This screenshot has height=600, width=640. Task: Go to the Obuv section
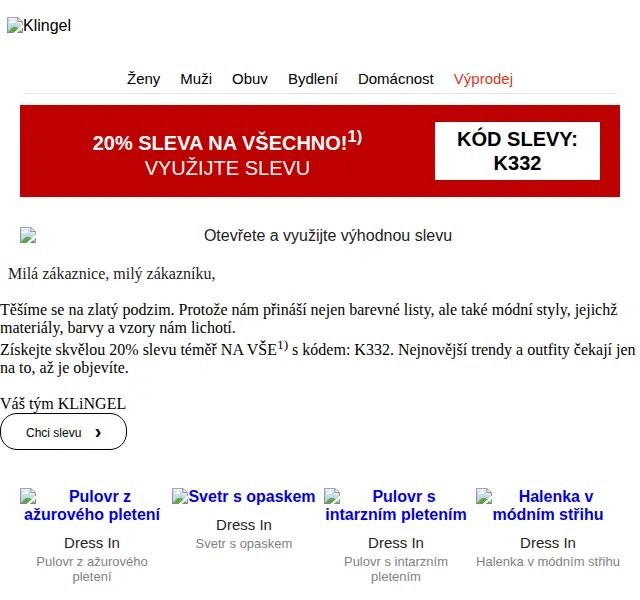[x=250, y=79]
